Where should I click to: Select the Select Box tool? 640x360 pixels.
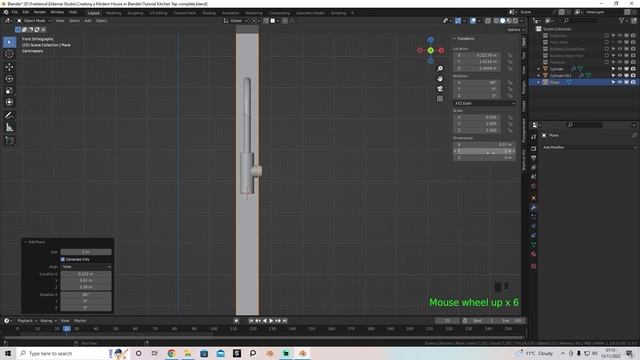click(9, 42)
